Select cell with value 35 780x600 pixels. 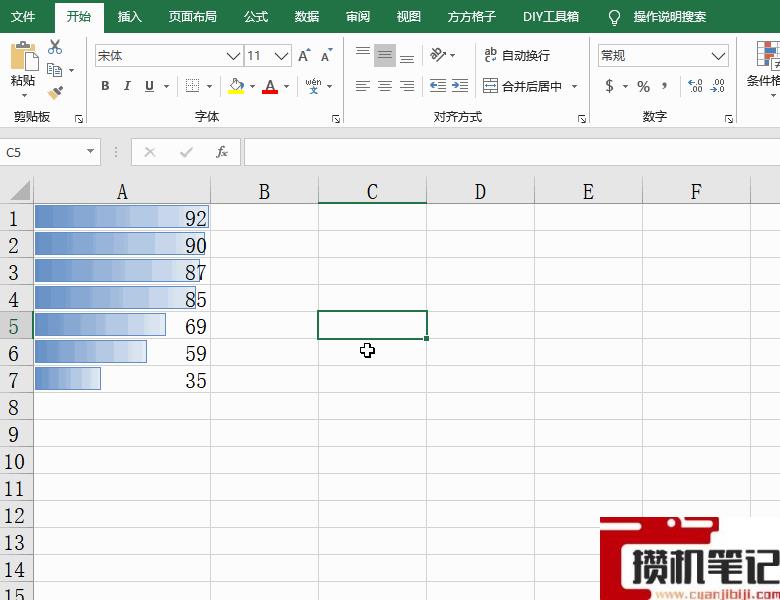122,380
